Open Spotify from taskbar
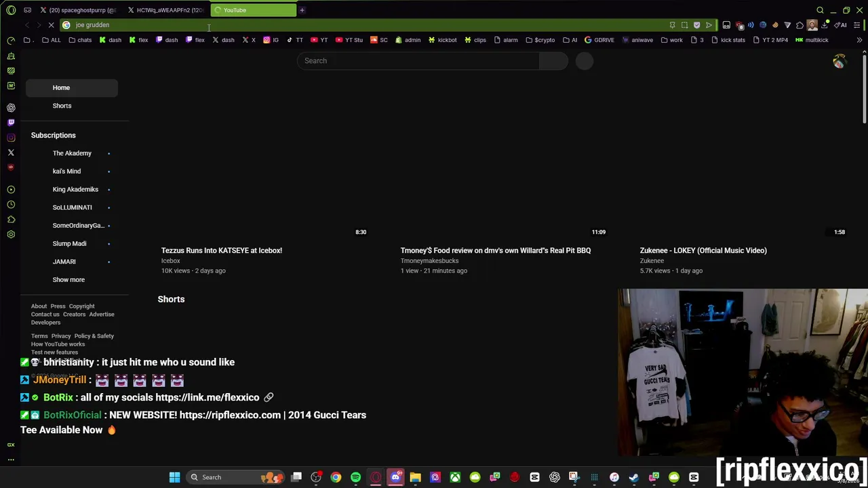The height and width of the screenshot is (488, 868). coord(355,477)
